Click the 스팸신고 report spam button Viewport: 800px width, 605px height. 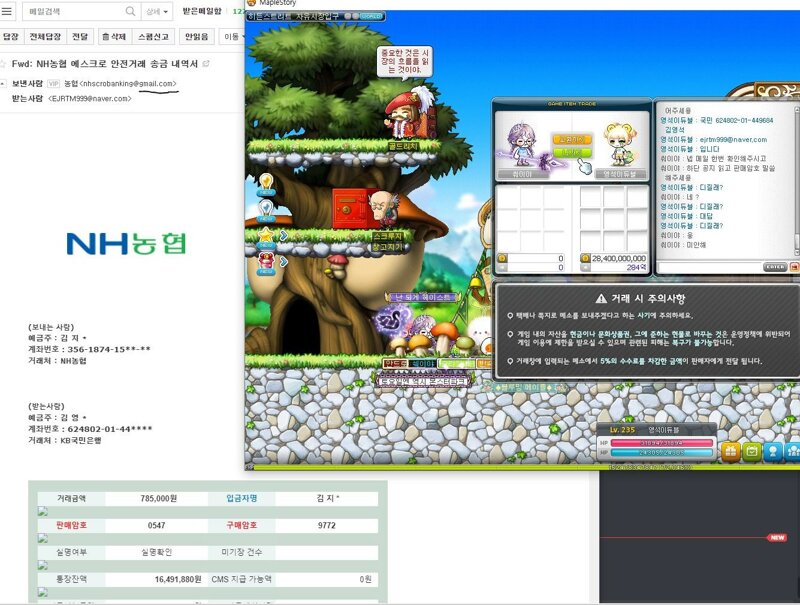(153, 37)
